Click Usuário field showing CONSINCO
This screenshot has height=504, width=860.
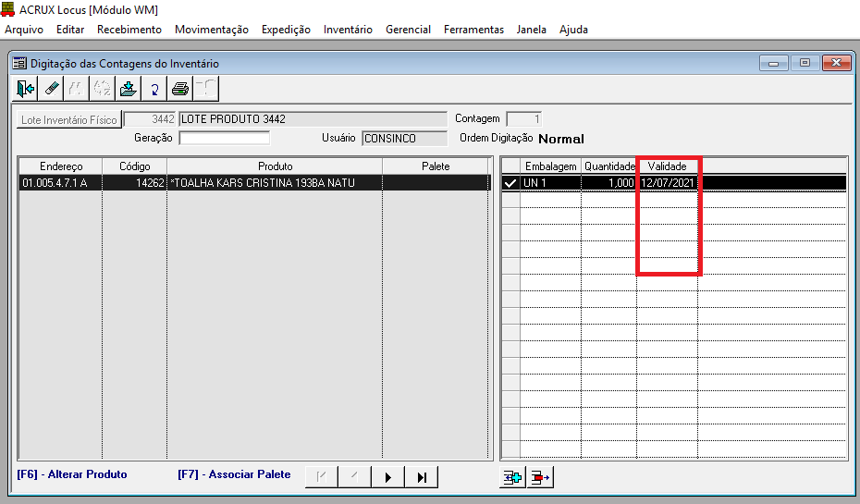tap(404, 139)
